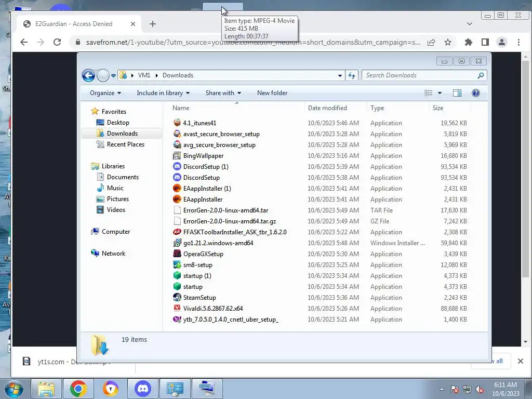The image size is (532, 399).
Task: Open the Pictures library
Action: 118,199
